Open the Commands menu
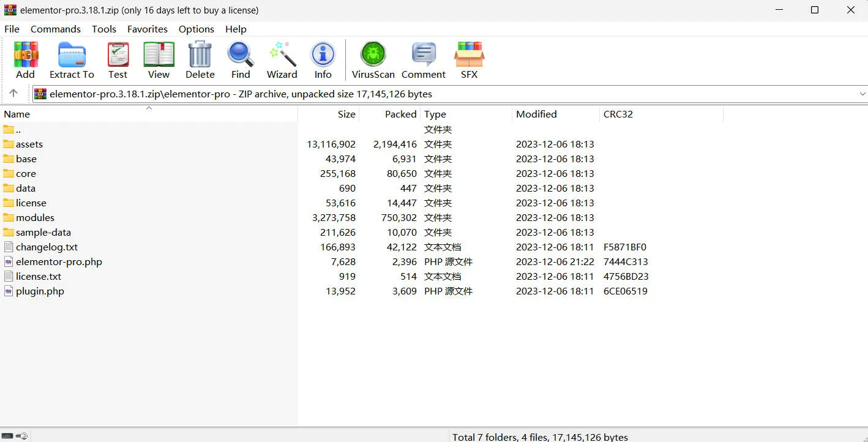 (56, 29)
